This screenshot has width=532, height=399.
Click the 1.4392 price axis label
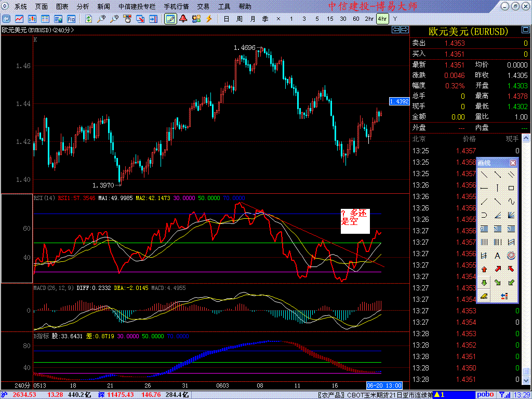399,101
